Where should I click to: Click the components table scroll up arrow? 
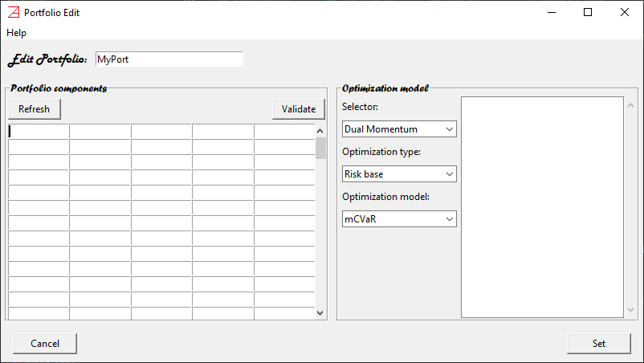pyautogui.click(x=320, y=131)
